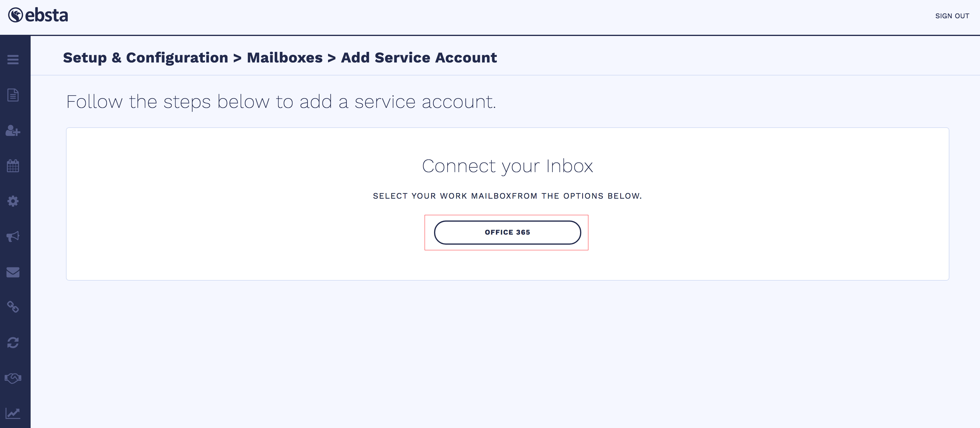Select the add user icon in the sidebar
980x428 pixels.
13,131
